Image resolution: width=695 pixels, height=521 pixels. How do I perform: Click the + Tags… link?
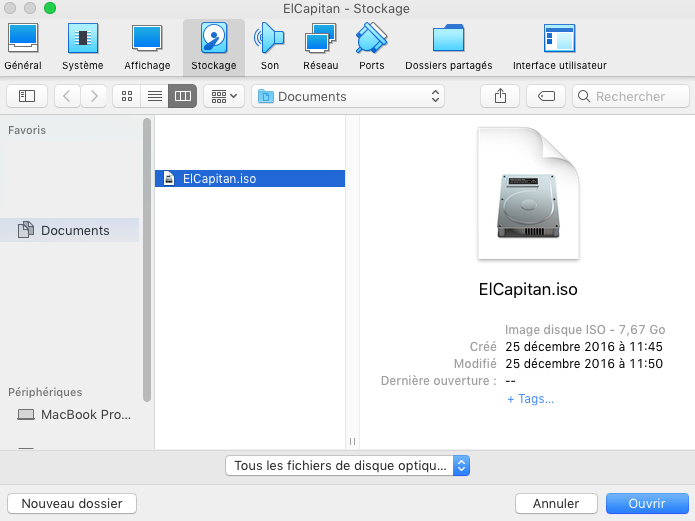click(x=530, y=399)
